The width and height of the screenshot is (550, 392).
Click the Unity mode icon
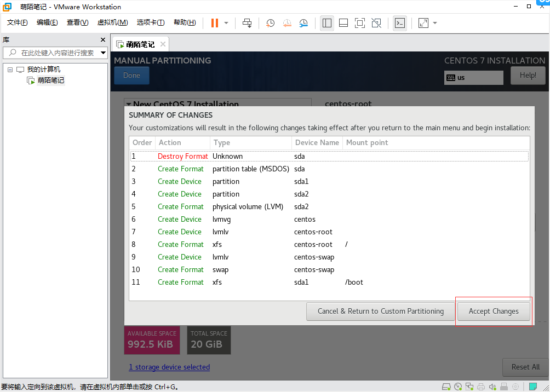coord(376,23)
